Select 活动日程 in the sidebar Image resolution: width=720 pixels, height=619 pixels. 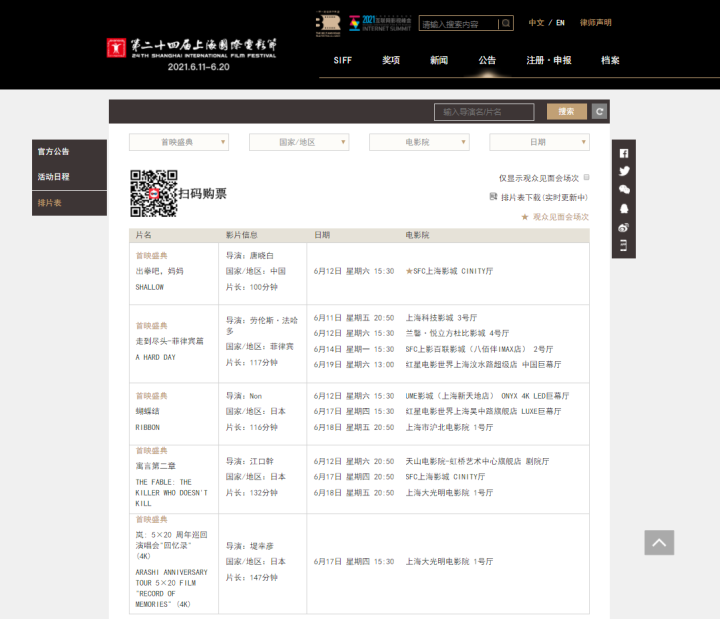click(x=69, y=177)
